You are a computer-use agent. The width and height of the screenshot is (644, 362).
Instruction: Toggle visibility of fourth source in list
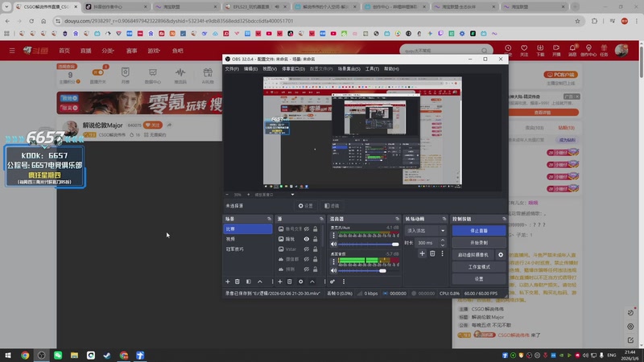click(307, 259)
